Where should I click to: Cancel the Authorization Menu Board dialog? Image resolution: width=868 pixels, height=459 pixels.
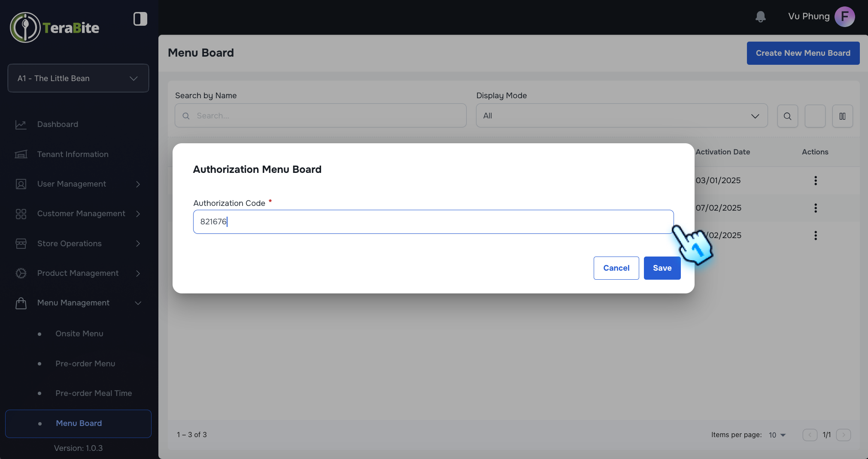616,268
